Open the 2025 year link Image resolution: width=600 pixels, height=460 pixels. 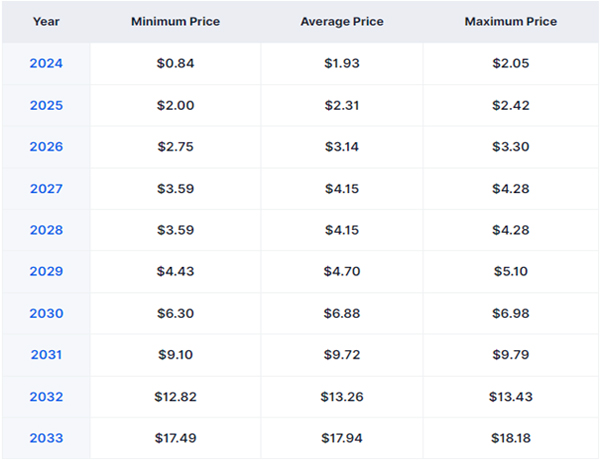coord(46,105)
